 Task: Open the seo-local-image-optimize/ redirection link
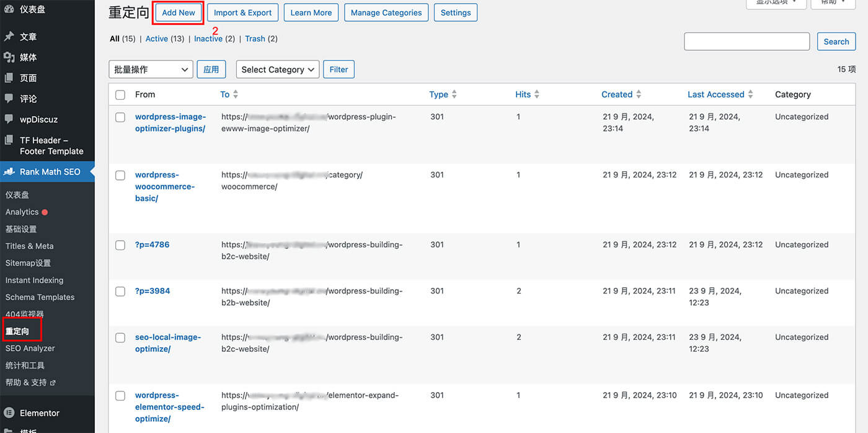click(x=168, y=343)
